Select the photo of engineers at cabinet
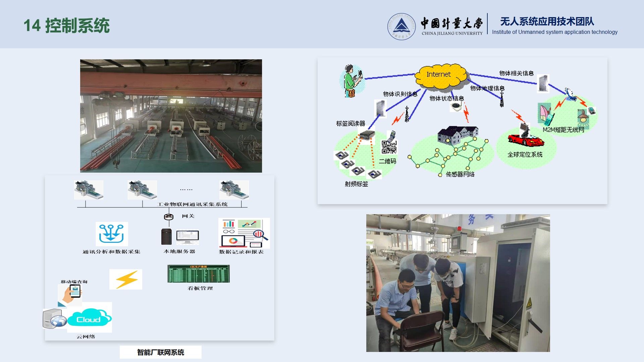 pos(458,283)
